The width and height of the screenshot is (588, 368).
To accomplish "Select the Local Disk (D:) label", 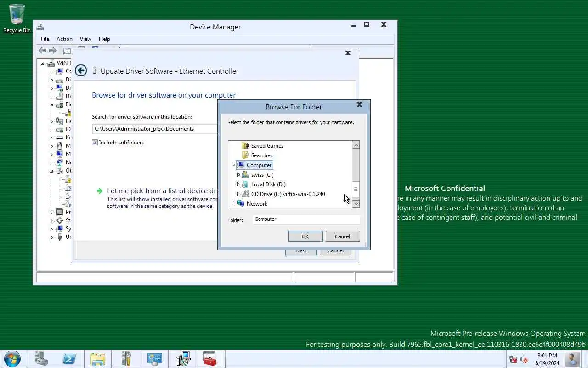I will coord(268,184).
